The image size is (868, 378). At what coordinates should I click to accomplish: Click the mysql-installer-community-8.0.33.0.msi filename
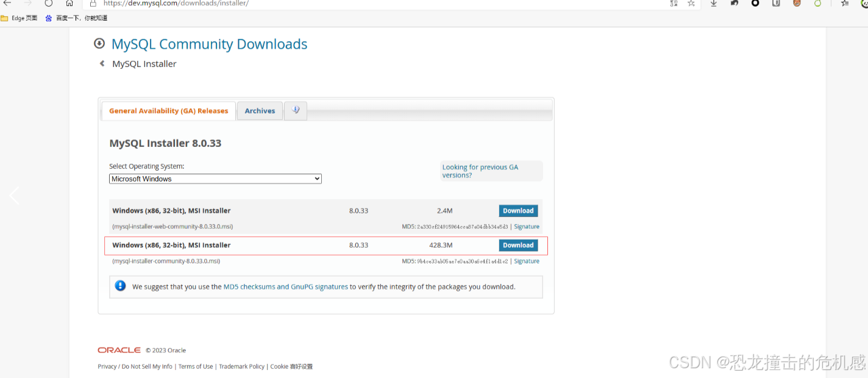click(166, 261)
